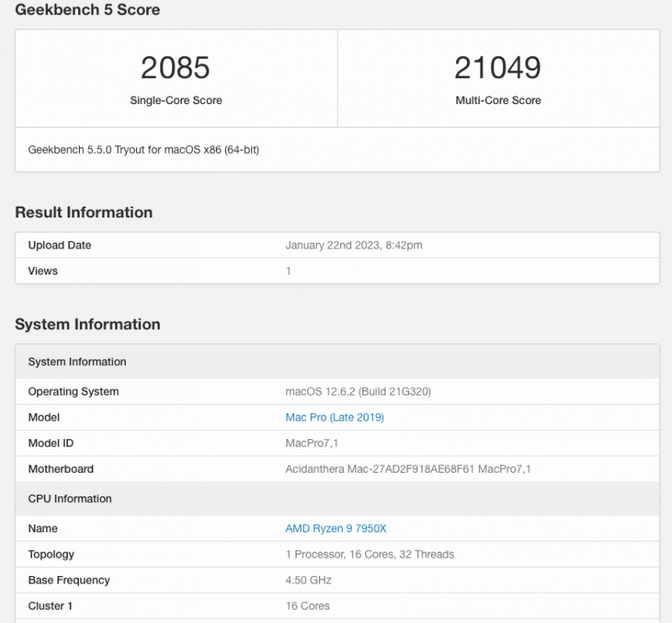672x623 pixels.
Task: Click the Operating System row label
Action: [73, 391]
